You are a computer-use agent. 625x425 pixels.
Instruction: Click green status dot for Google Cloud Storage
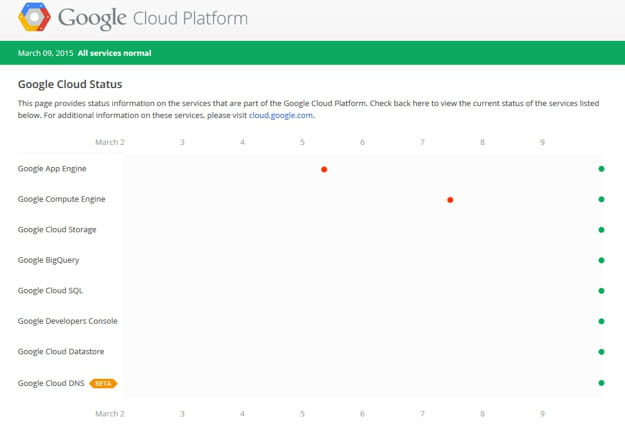[x=601, y=230]
